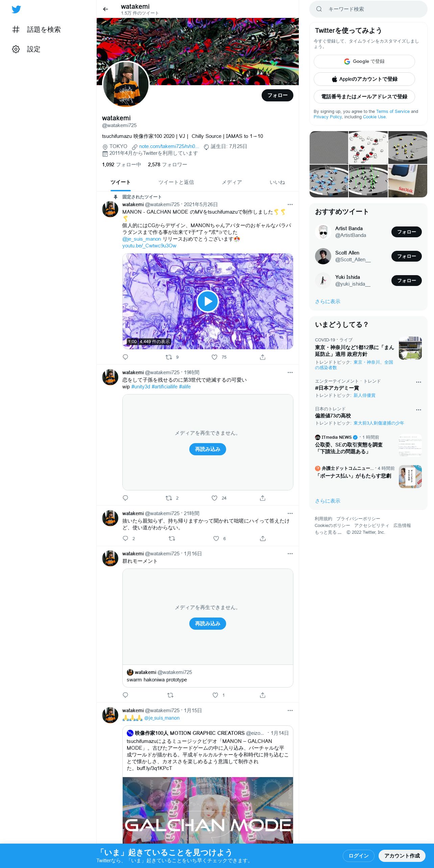434x868 pixels.
Task: Switch to the メディア tab
Action: [232, 182]
